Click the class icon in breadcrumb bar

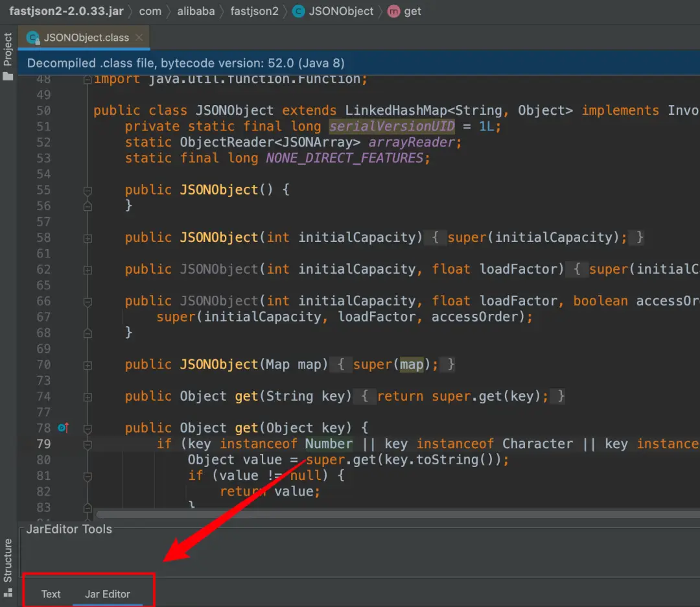298,11
